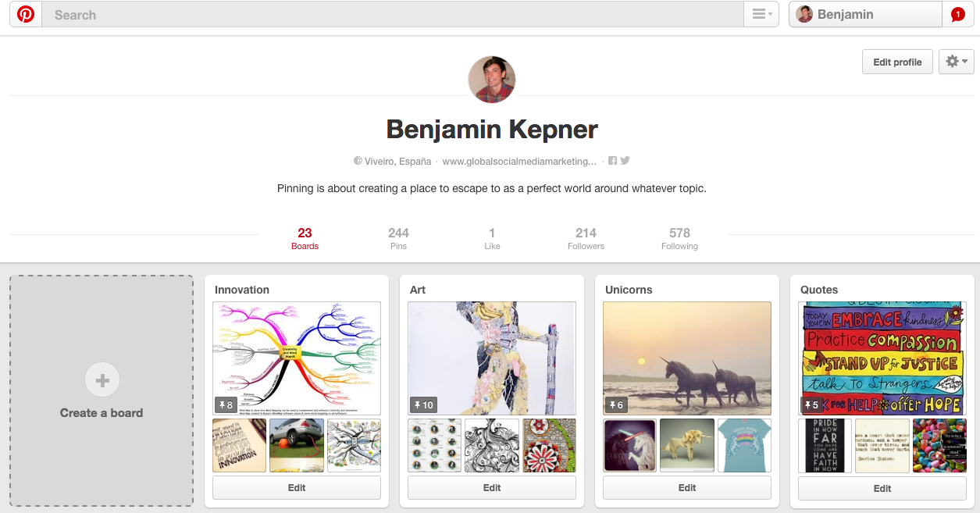
Task: Click Benjamin Kepner's profile photo
Action: (492, 80)
